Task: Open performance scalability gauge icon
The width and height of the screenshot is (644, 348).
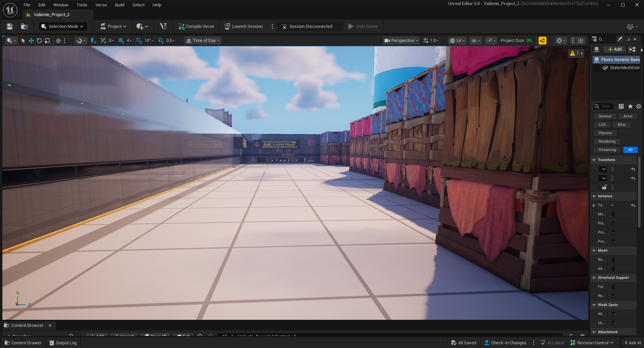Action: click(x=491, y=41)
